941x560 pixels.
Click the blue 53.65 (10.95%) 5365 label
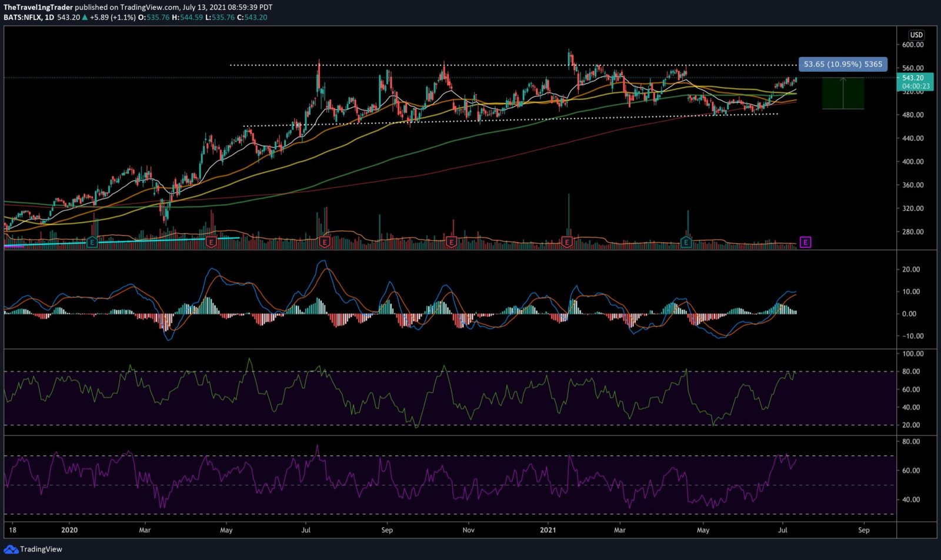843,64
